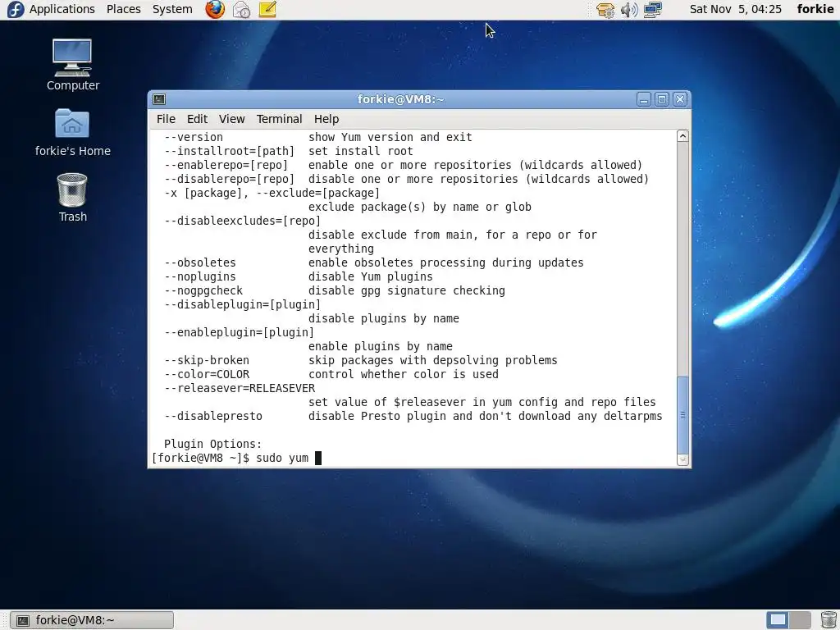Click the '--disablepresto' option text
The width and height of the screenshot is (840, 630).
(213, 416)
